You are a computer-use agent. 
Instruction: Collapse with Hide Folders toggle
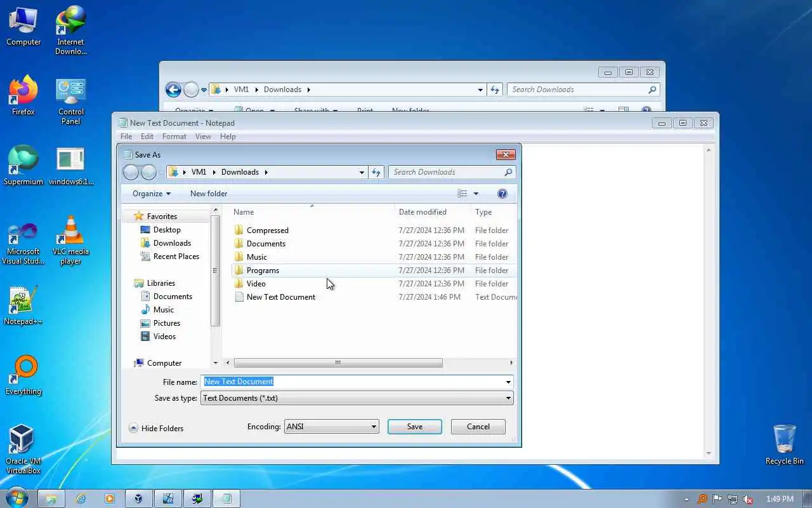point(156,429)
